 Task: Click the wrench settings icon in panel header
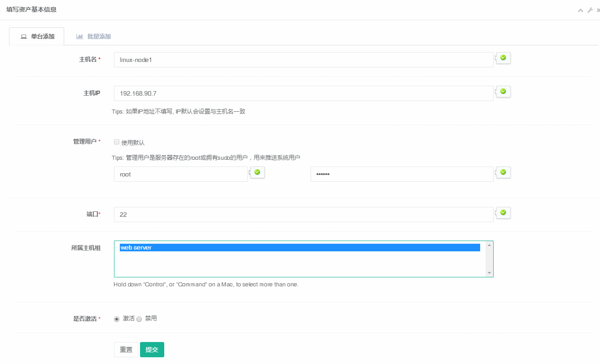[x=590, y=10]
